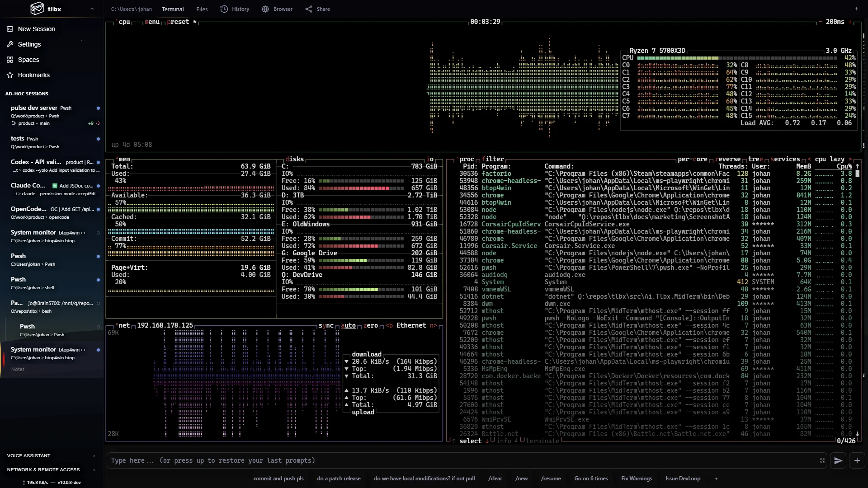This screenshot has height=488, width=868.
Task: Click the Browser globe icon
Action: pos(265,9)
